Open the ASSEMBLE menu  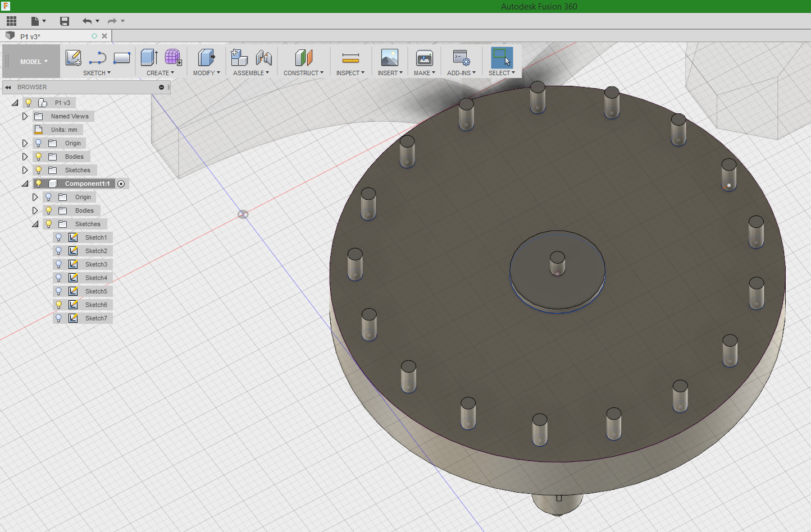(x=250, y=73)
